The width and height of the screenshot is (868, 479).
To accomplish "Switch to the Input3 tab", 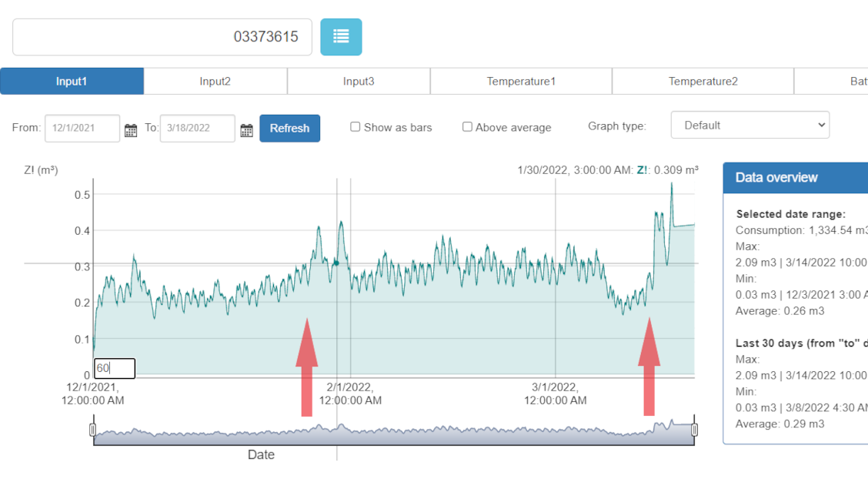I will (359, 81).
